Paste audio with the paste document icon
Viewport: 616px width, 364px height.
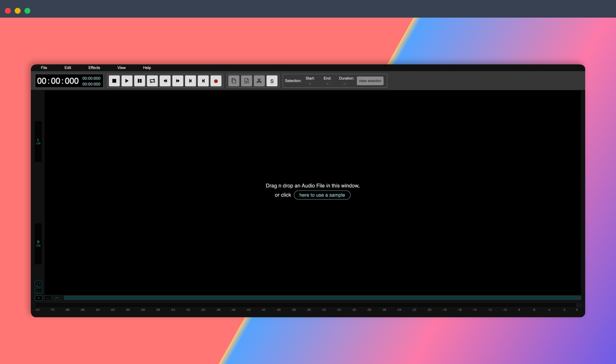tap(246, 80)
